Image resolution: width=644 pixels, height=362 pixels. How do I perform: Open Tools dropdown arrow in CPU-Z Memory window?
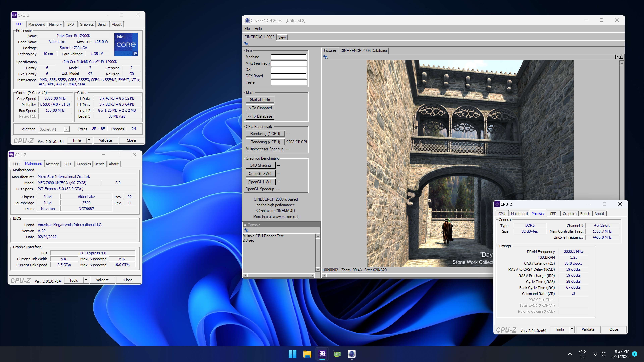572,329
